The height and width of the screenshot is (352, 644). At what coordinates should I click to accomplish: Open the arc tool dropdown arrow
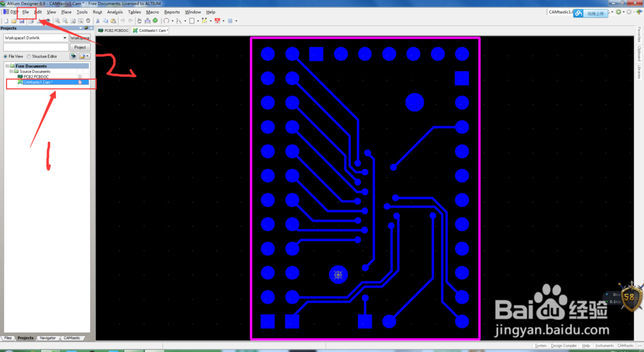173,21
